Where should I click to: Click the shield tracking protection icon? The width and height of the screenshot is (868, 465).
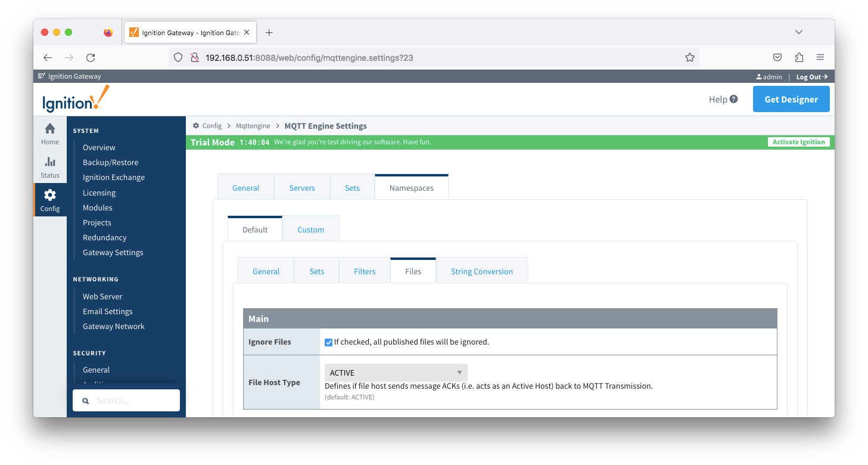[x=178, y=58]
